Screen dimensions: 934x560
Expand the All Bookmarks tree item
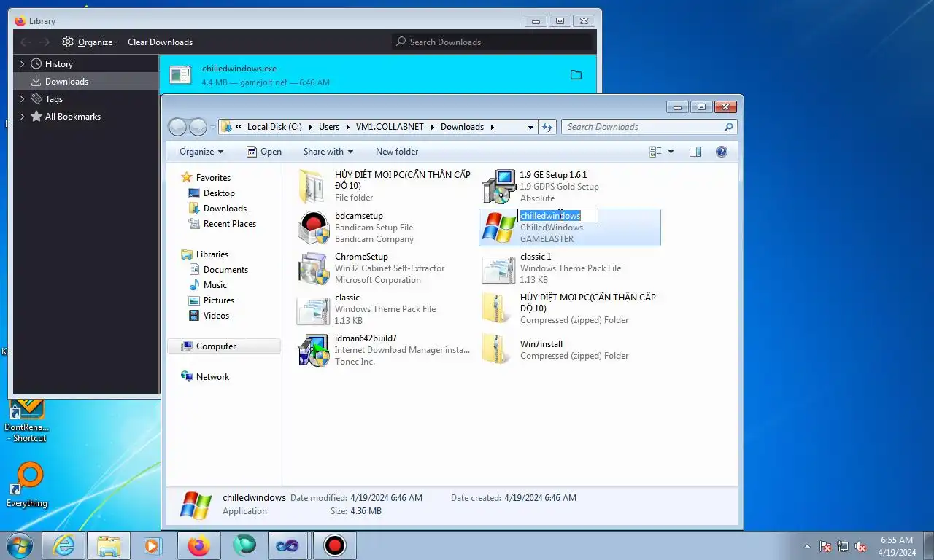(x=22, y=117)
